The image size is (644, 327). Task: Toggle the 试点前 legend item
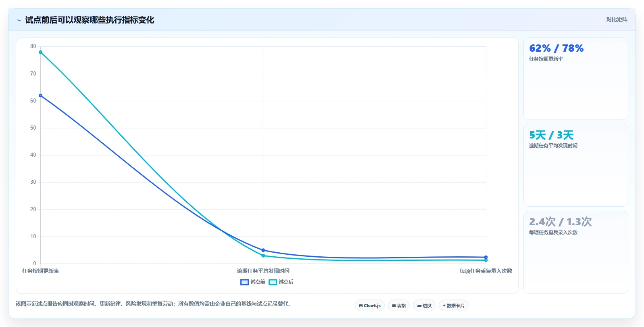[253, 282]
